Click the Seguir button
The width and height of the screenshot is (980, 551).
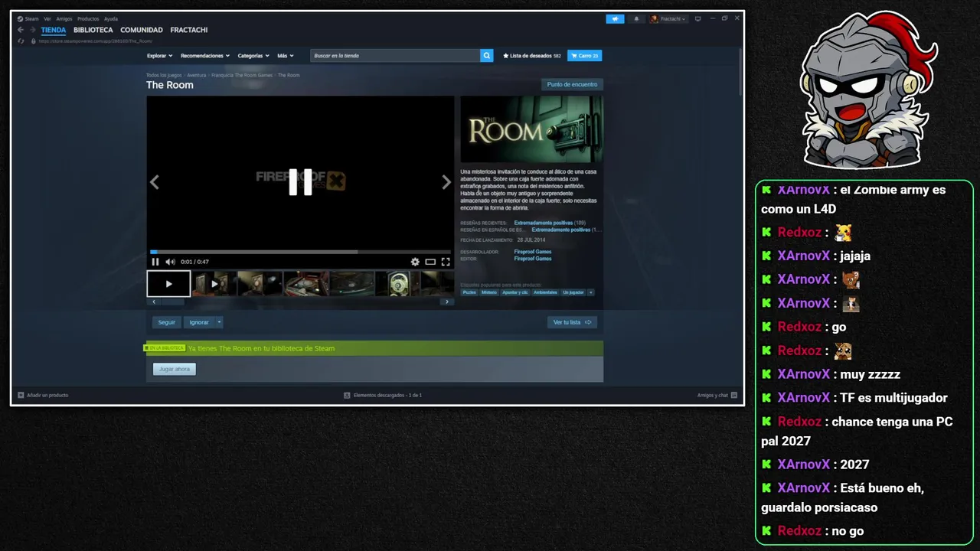click(x=167, y=322)
